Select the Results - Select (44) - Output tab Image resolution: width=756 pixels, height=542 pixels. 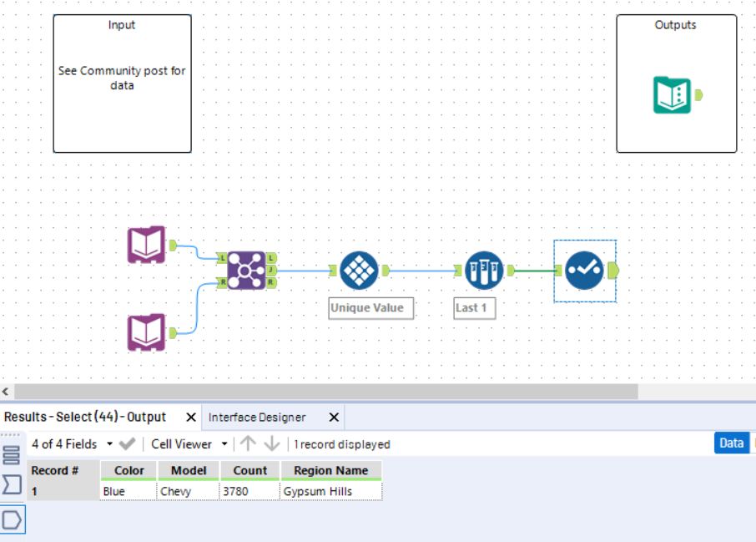(x=85, y=417)
